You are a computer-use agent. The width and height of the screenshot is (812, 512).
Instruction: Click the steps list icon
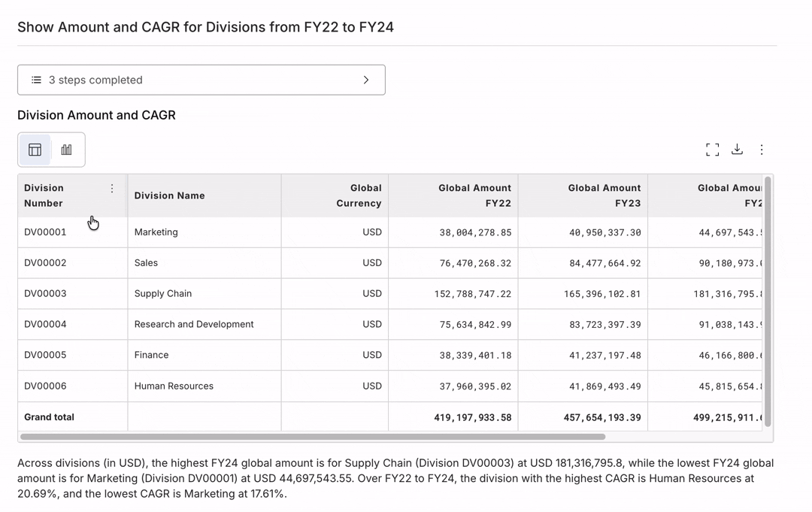(36, 80)
